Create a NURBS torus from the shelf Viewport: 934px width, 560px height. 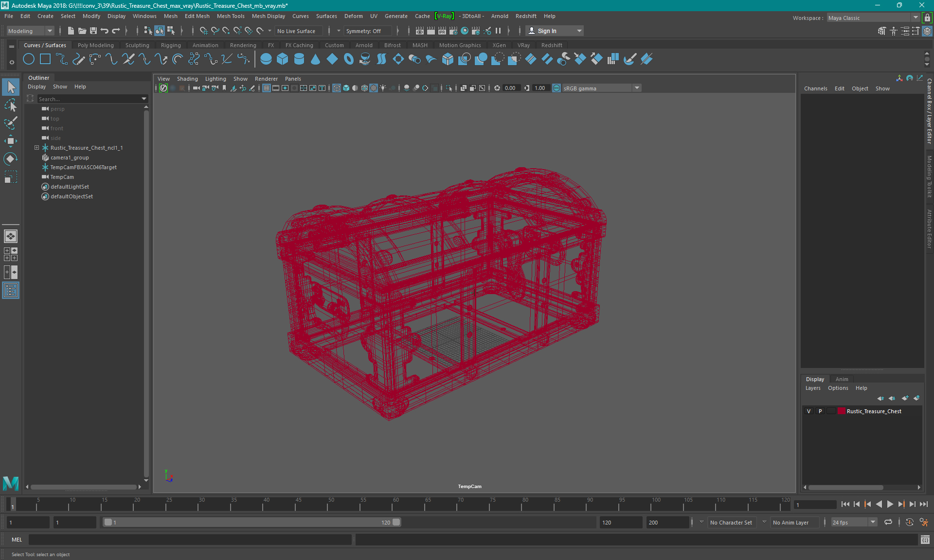pos(349,59)
